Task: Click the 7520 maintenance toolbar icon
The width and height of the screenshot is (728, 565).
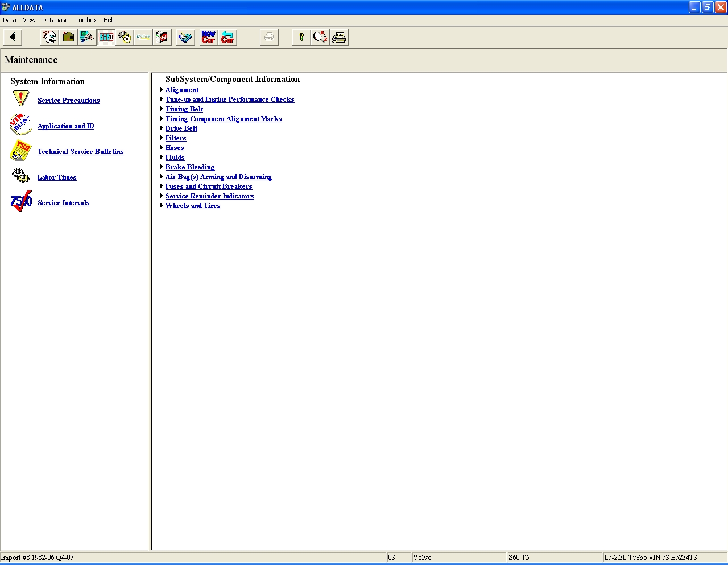Action: pos(106,38)
